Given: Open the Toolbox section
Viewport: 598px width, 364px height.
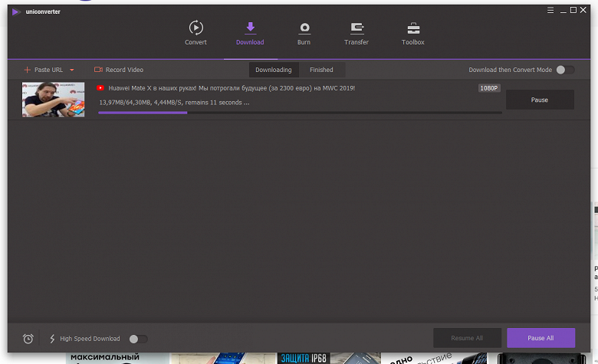Looking at the screenshot, I should tap(413, 34).
